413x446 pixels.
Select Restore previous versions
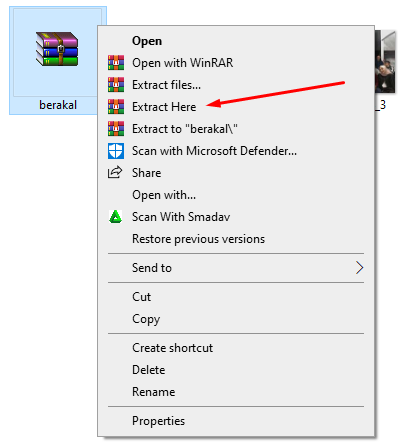click(x=236, y=239)
